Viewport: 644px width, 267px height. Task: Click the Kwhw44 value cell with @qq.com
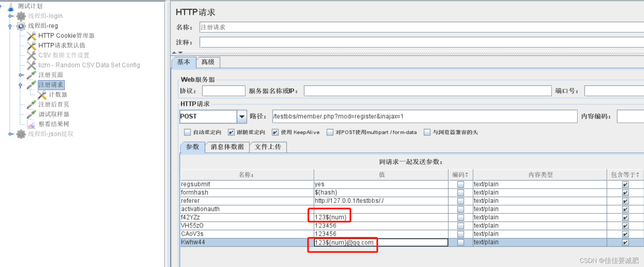tap(381, 242)
